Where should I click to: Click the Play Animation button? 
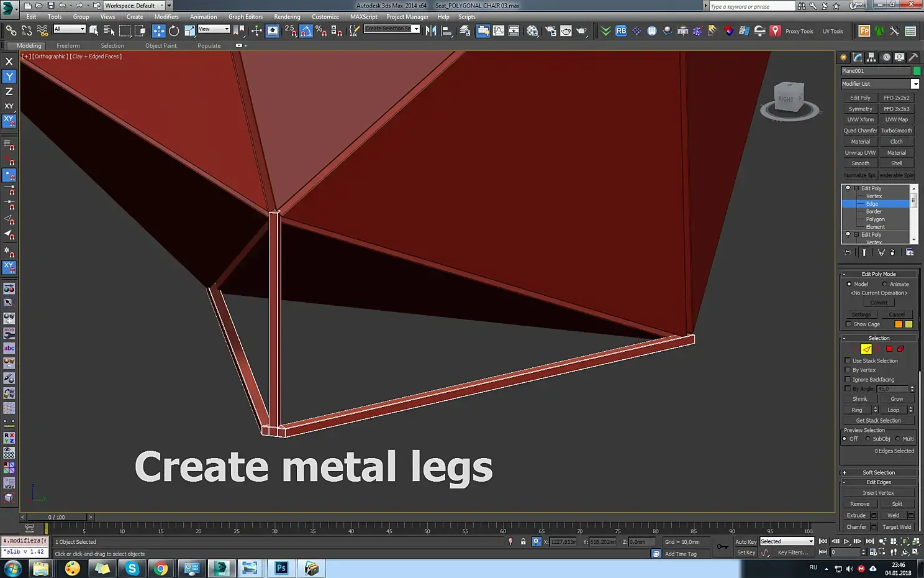[x=846, y=542]
